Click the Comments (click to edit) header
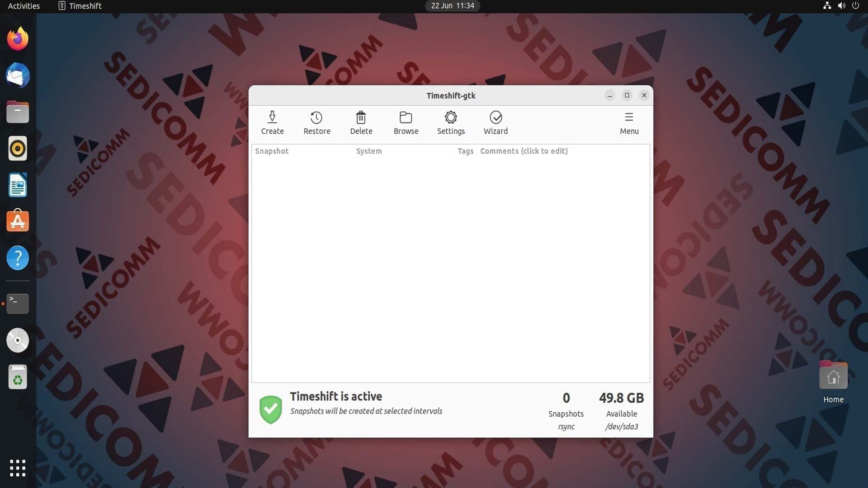This screenshot has width=868, height=488. click(524, 151)
